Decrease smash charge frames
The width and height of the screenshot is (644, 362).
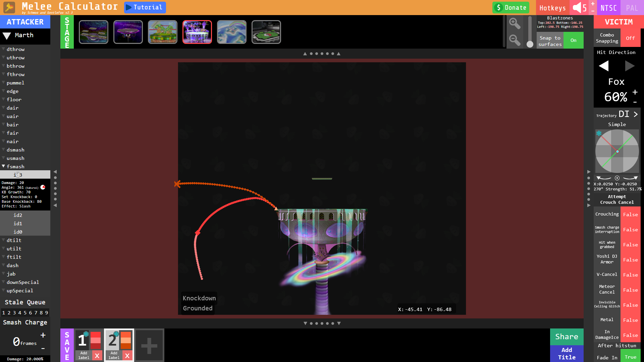pos(43,349)
